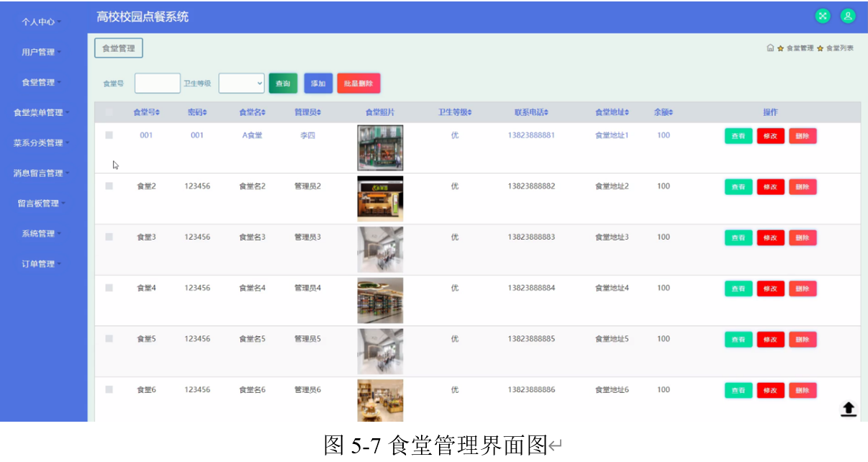
Task: Select the checkbox for 食堂3 row
Action: (x=109, y=237)
